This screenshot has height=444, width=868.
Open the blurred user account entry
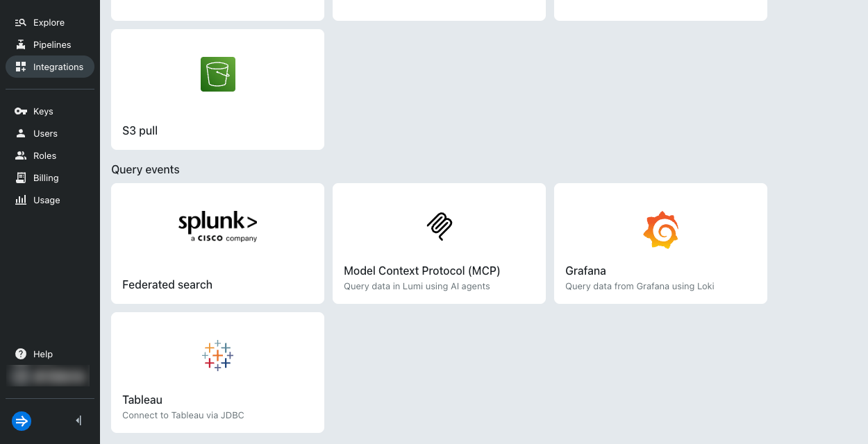(49, 376)
